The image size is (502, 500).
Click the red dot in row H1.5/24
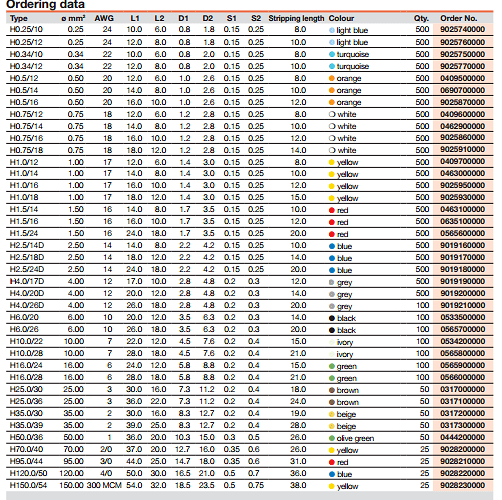click(332, 234)
